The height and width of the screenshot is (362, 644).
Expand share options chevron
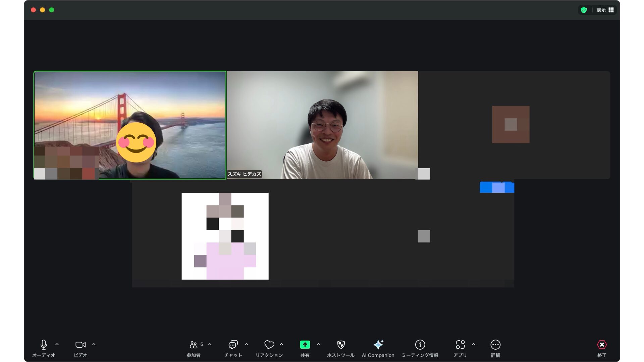318,344
